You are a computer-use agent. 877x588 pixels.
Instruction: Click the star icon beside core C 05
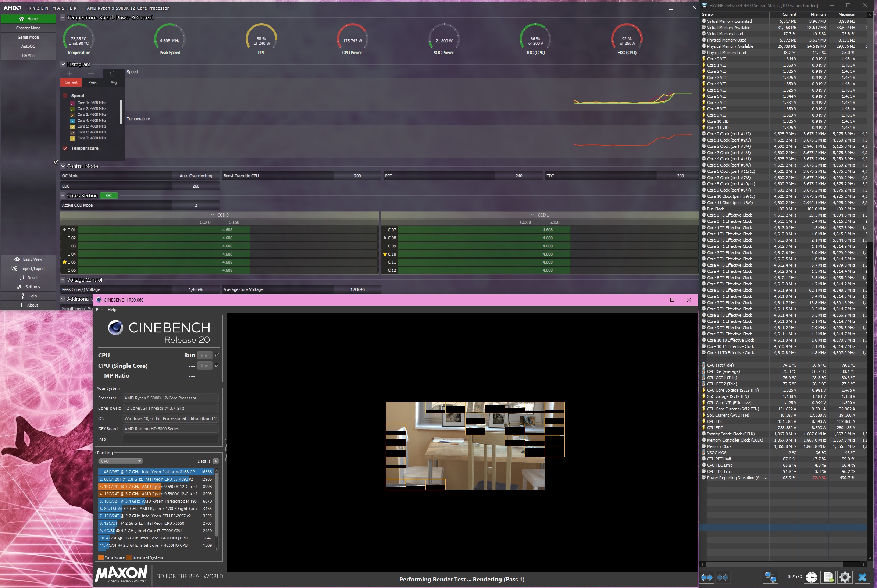point(64,262)
